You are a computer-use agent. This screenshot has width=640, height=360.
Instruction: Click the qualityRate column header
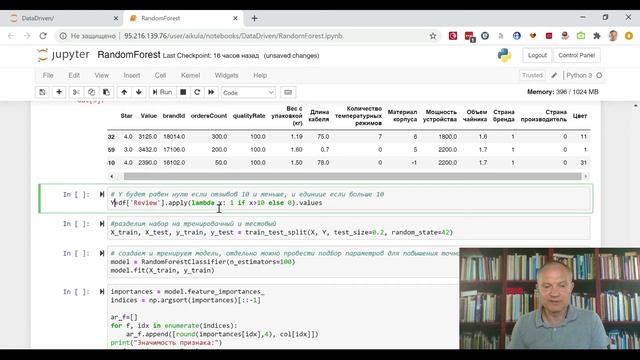coord(249,116)
